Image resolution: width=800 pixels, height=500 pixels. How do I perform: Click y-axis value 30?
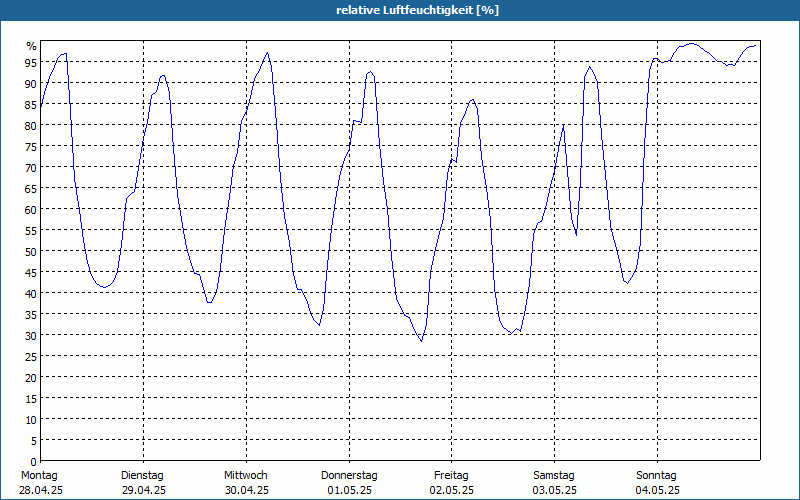pyautogui.click(x=32, y=336)
